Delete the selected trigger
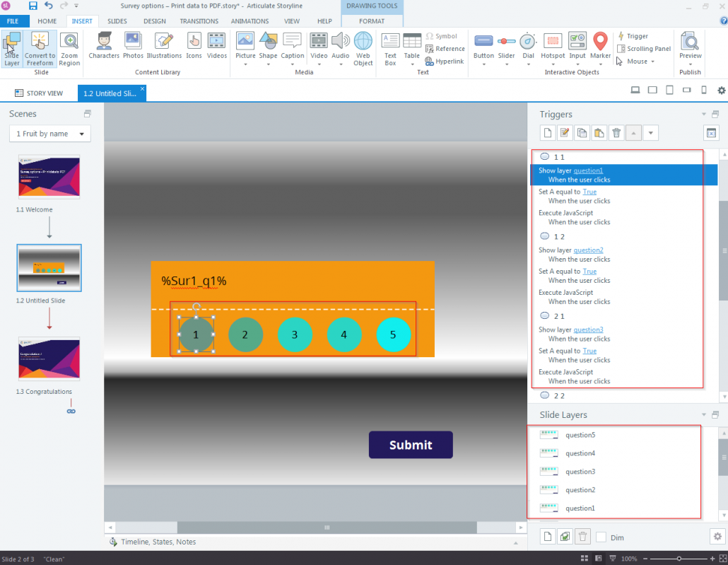728x565 pixels. [617, 132]
